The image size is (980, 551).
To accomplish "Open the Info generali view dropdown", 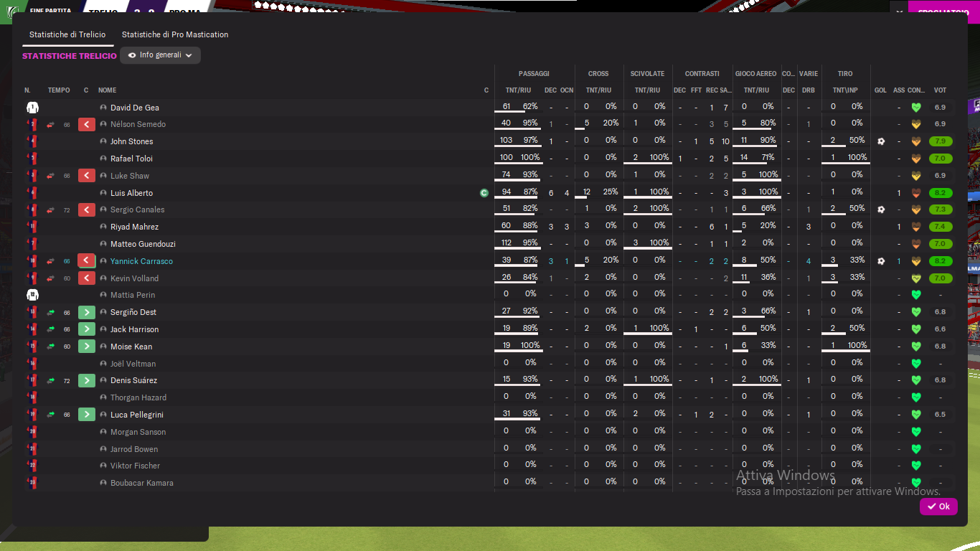I will pos(160,55).
